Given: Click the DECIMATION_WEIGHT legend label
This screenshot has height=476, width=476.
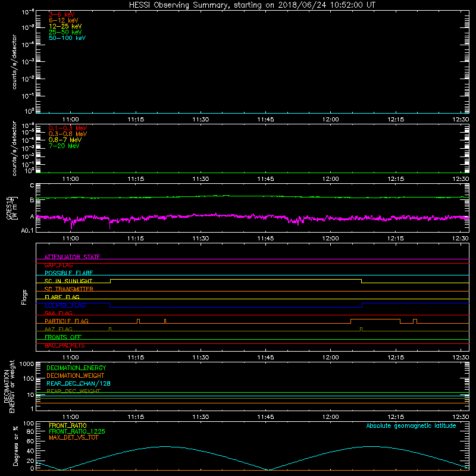Looking at the screenshot, I should click(x=76, y=375).
